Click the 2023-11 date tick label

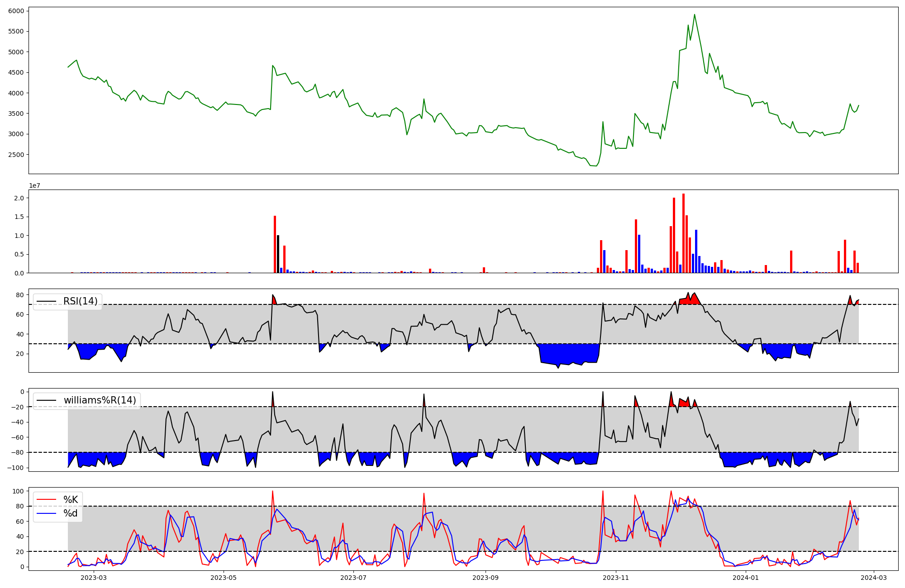[x=615, y=578]
